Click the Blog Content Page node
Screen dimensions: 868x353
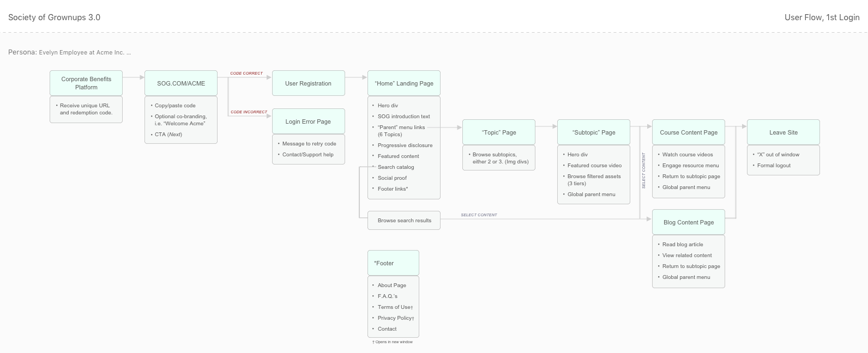(689, 222)
